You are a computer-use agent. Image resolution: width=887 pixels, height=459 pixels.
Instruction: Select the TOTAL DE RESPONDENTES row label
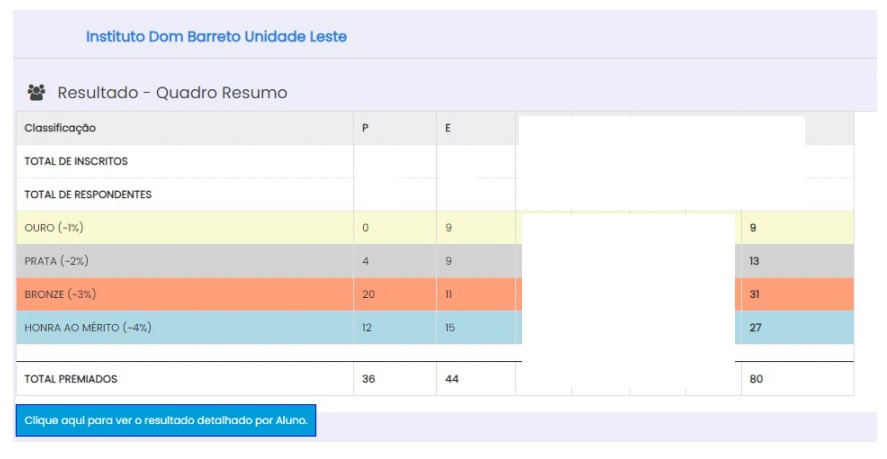coord(88,194)
